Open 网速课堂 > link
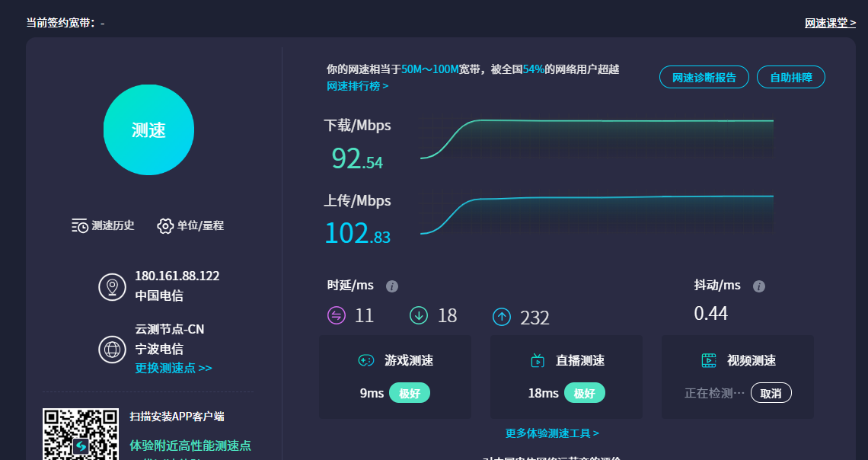Viewport: 868px width, 460px height. pos(830,23)
